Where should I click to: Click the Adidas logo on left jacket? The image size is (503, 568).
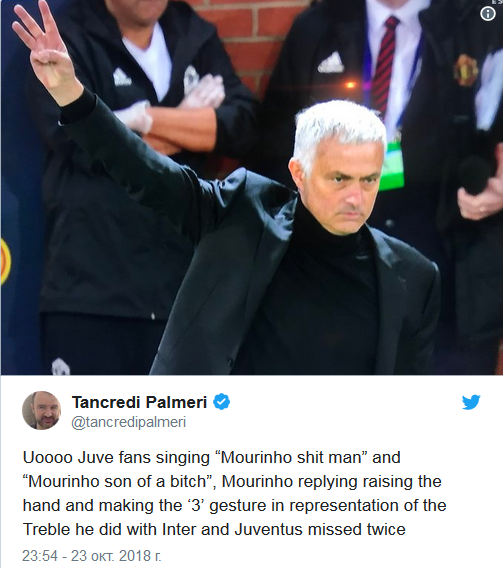click(x=121, y=77)
